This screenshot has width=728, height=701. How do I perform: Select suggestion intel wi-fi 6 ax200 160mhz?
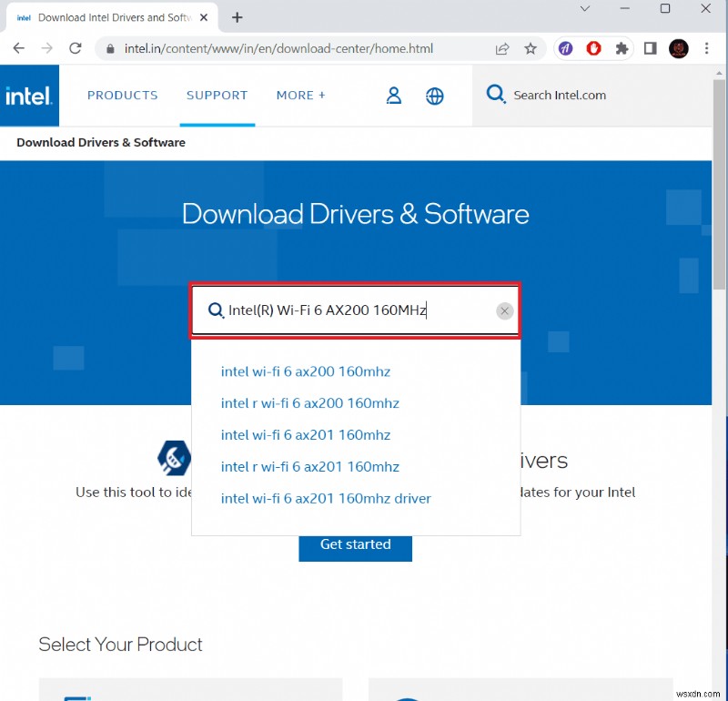[x=306, y=371]
